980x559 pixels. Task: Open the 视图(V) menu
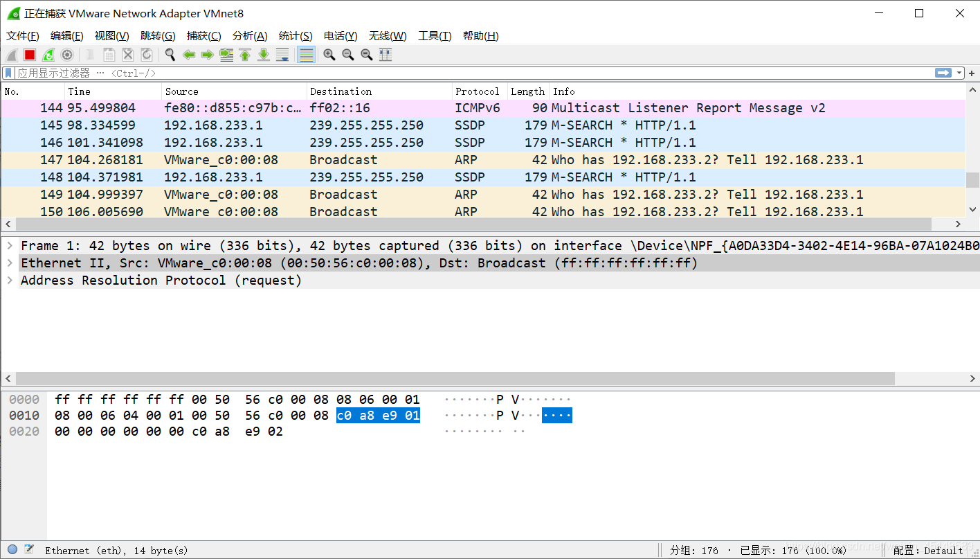click(112, 36)
